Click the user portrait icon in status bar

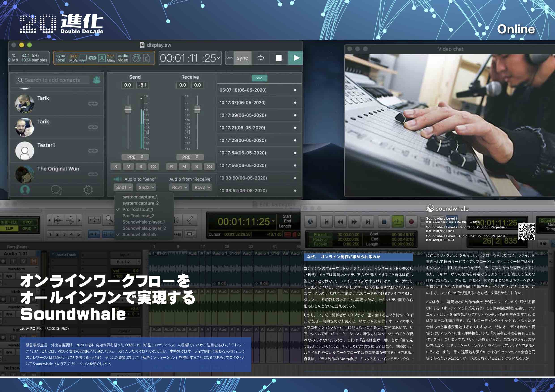[102, 58]
